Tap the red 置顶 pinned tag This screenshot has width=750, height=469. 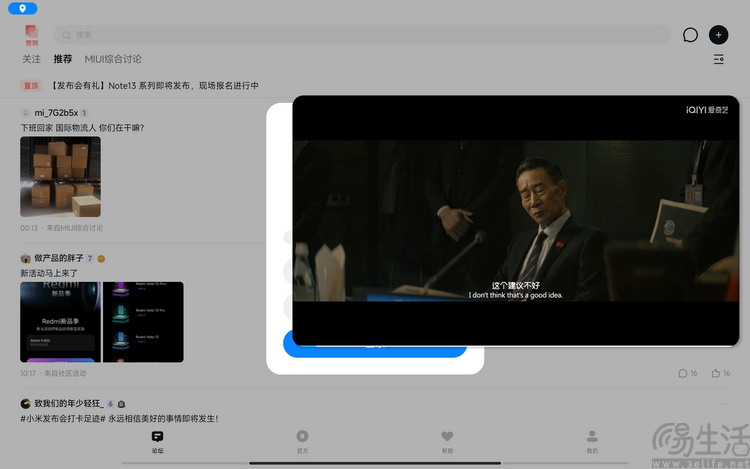tap(31, 86)
